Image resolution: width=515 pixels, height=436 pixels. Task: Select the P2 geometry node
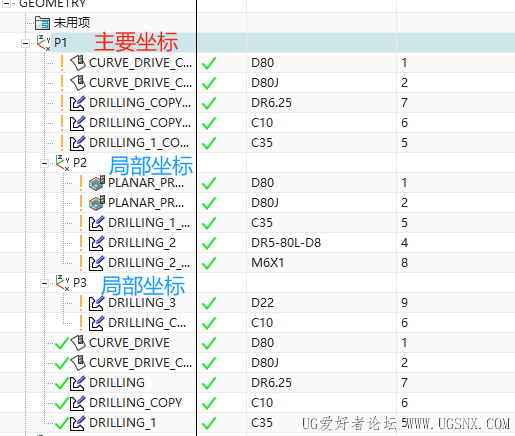80,163
